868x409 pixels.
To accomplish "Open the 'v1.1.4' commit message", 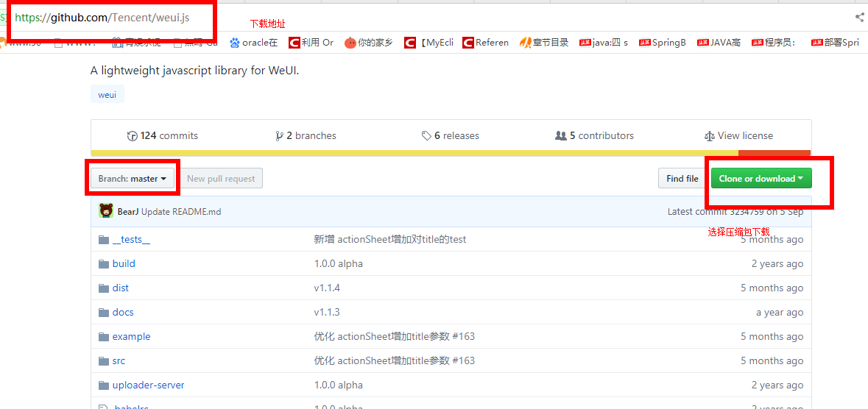I will [327, 288].
